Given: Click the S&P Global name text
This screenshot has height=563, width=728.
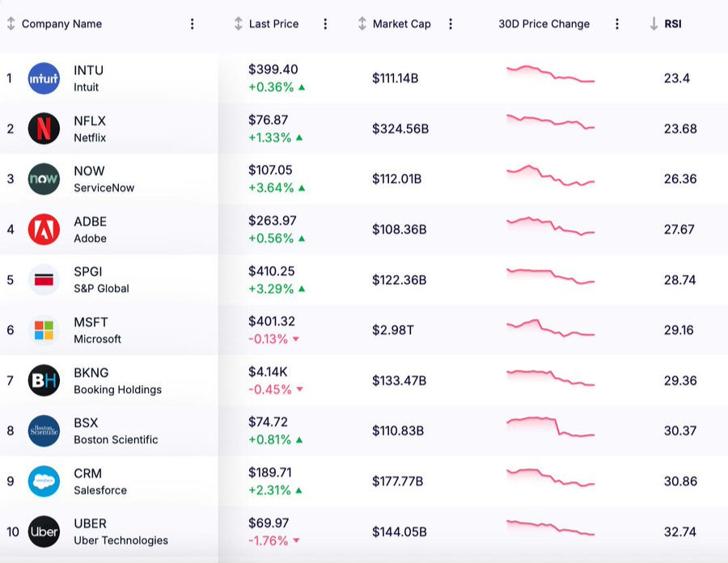Looking at the screenshot, I should (102, 288).
